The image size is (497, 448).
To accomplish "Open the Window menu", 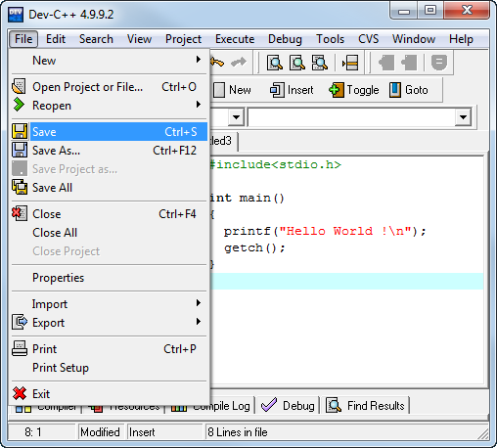I will [414, 39].
